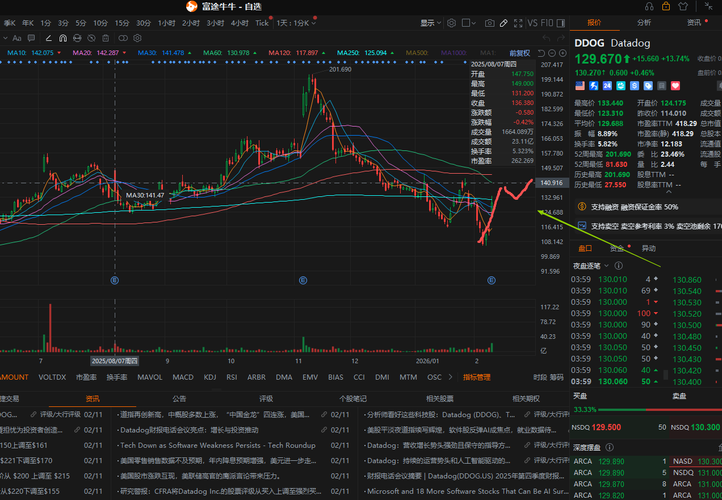The image size is (722, 500).
Task: Delete drawings with trash icon
Action: tap(105, 38)
